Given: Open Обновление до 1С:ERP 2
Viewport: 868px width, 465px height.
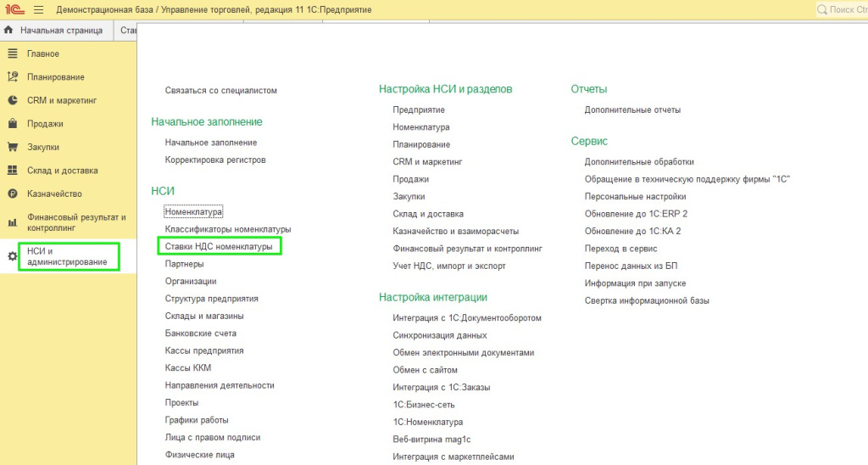Looking at the screenshot, I should pos(636,214).
